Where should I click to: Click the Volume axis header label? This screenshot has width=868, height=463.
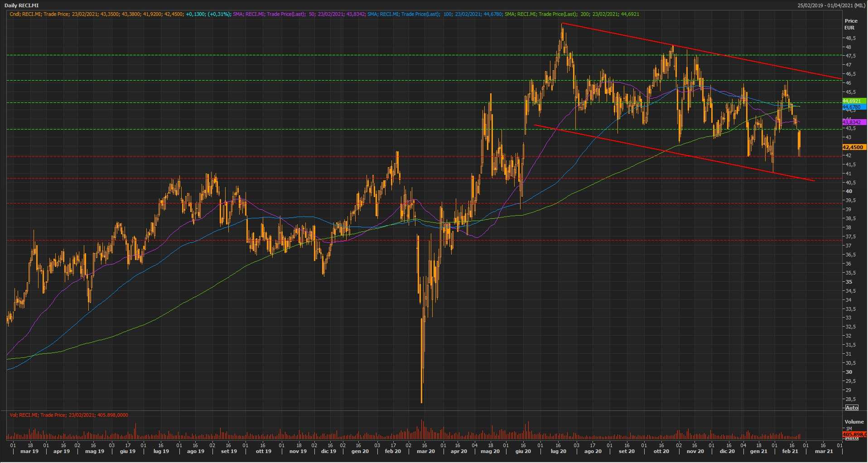[x=854, y=422]
